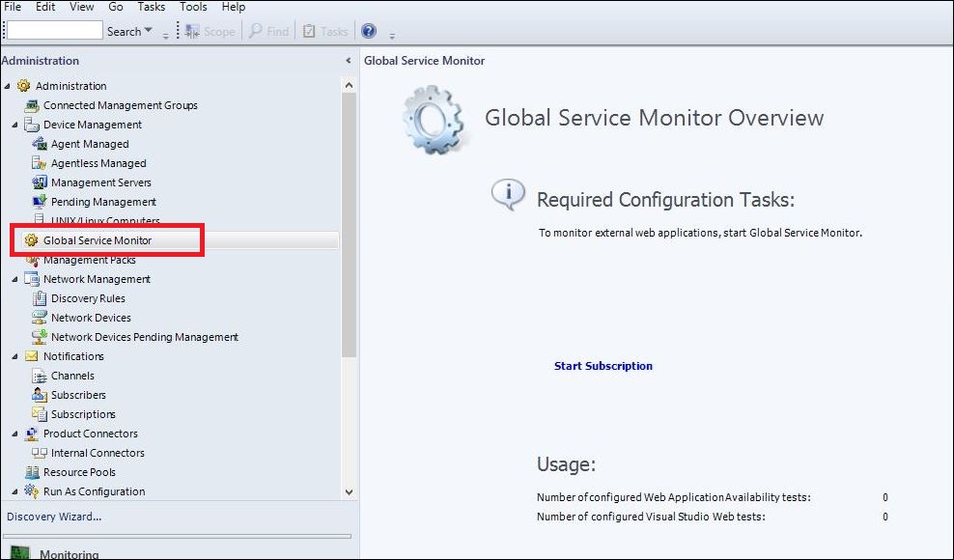This screenshot has height=560, width=954.
Task: Collapse the Administration tree root node
Action: click(8, 87)
